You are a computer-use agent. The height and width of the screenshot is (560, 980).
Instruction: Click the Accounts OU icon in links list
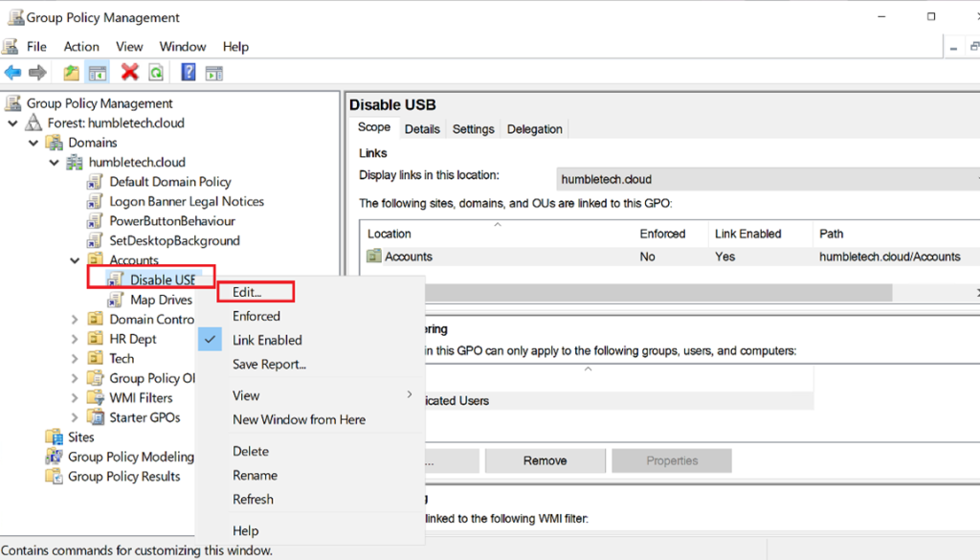pos(374,256)
